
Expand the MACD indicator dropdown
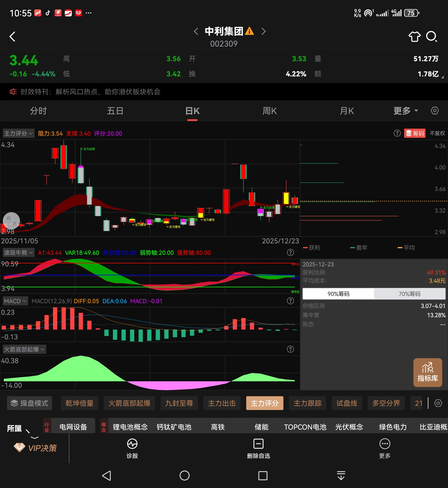15,301
